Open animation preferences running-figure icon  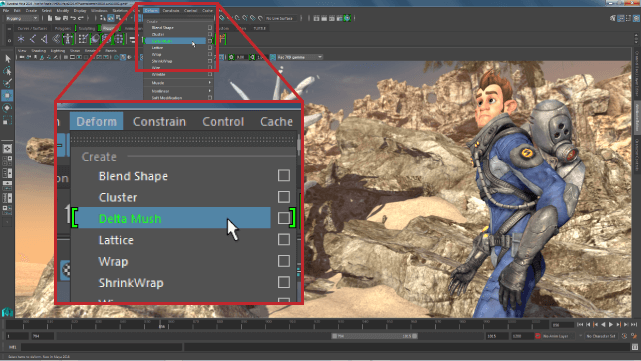[634, 336]
